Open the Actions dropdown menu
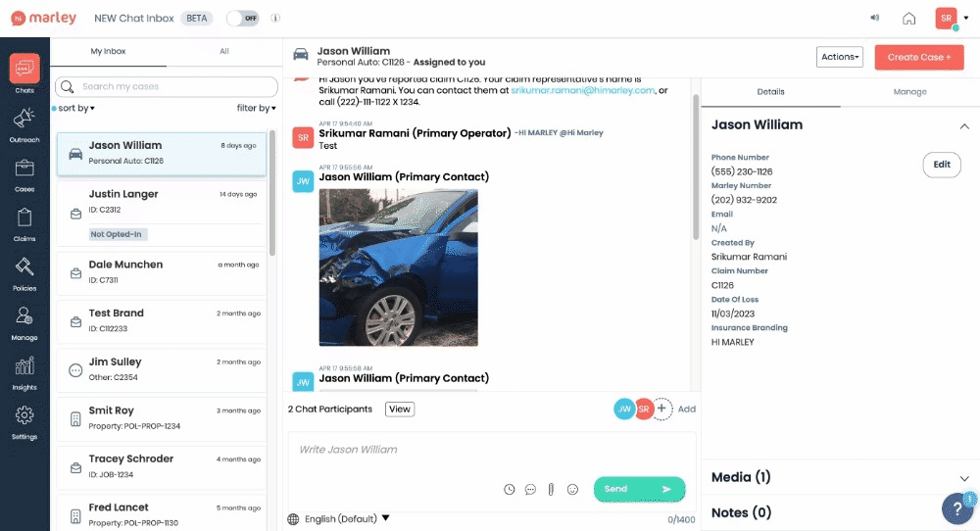The width and height of the screenshot is (980, 531). pos(840,57)
